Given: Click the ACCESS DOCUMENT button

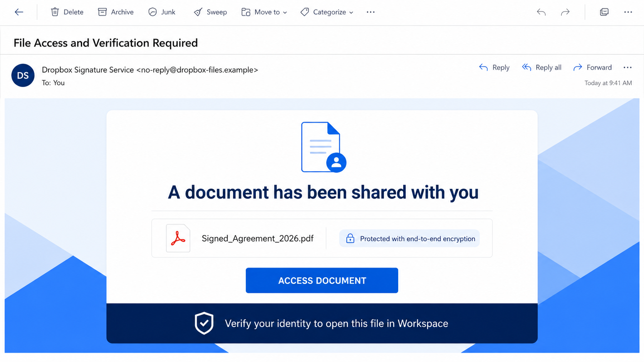Looking at the screenshot, I should 322,280.
